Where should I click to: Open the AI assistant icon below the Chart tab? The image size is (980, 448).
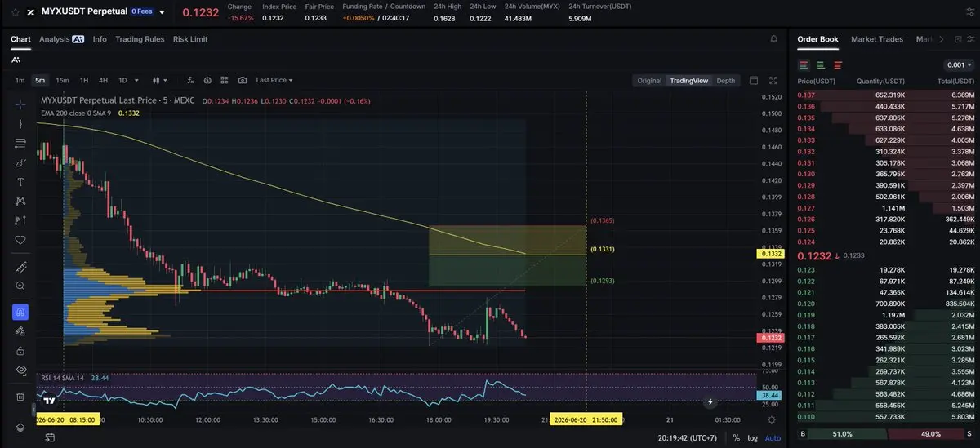[16, 60]
